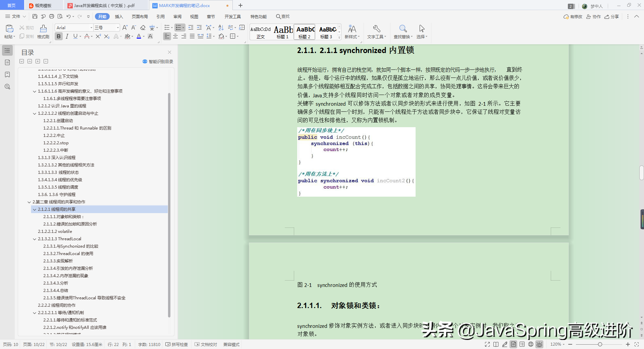Open Print Preview from quick access toolbar
Image resolution: width=644 pixels, height=349 pixels.
(60, 16)
